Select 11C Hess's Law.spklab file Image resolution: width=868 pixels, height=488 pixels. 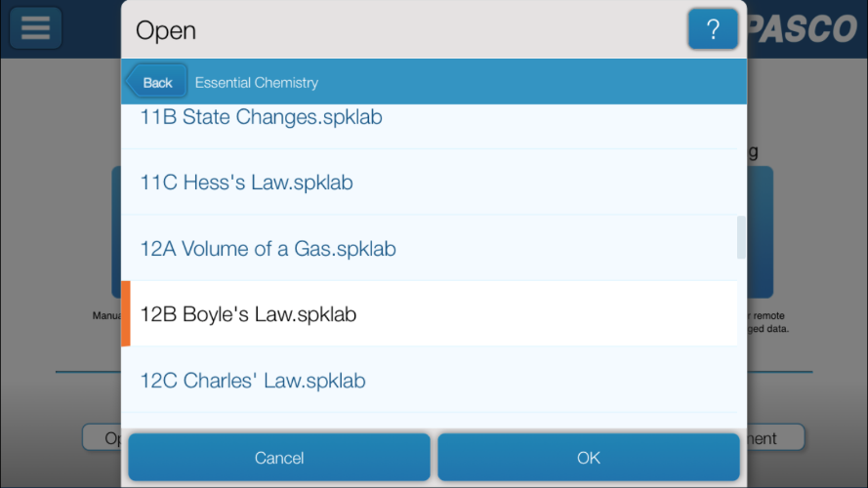[x=429, y=183]
